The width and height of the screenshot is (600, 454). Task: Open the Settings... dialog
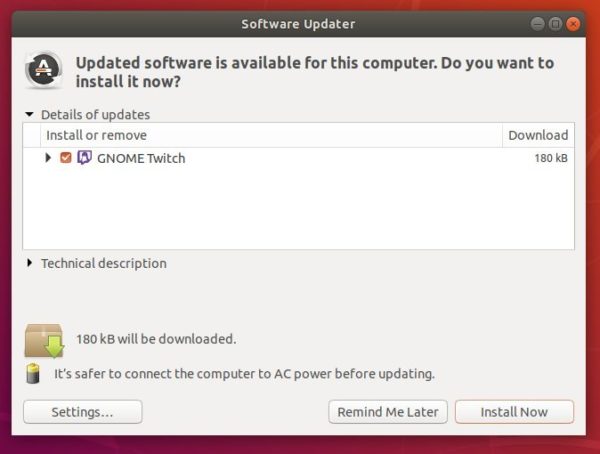click(x=83, y=412)
